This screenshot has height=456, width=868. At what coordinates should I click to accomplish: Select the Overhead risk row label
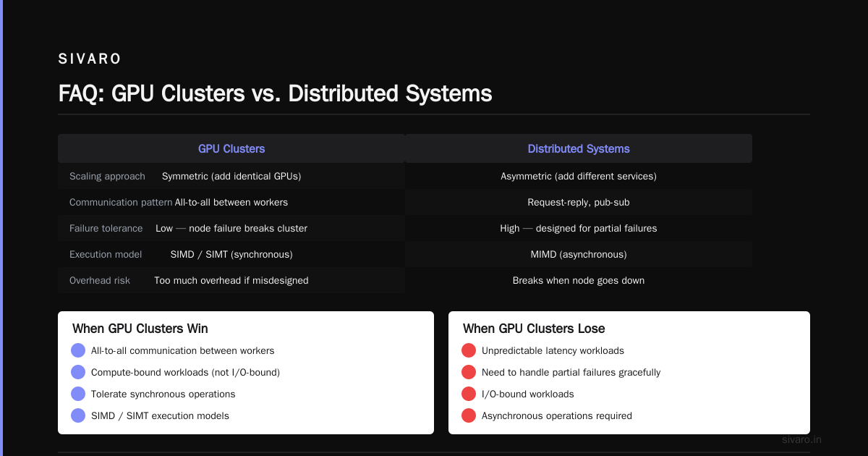100,280
